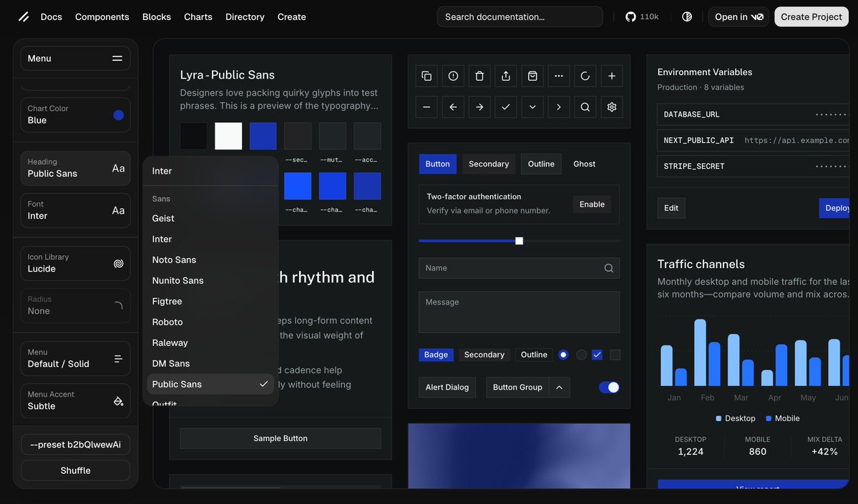
Task: Click the white color swatch
Action: 228,136
